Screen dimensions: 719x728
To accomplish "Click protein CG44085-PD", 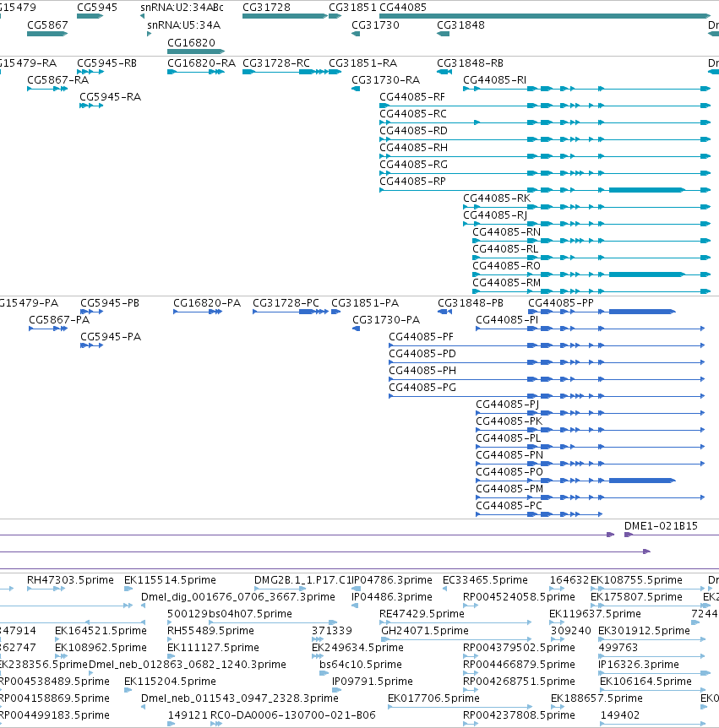I will 547,362.
